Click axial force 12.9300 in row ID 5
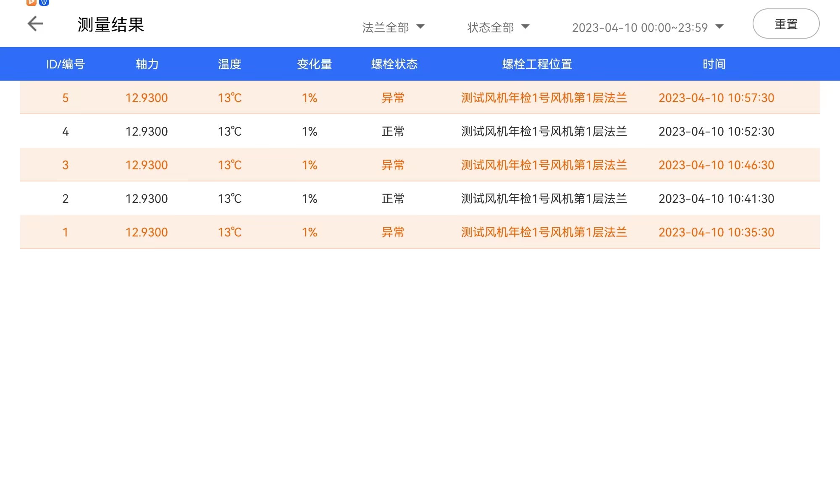840x504 pixels. [147, 98]
